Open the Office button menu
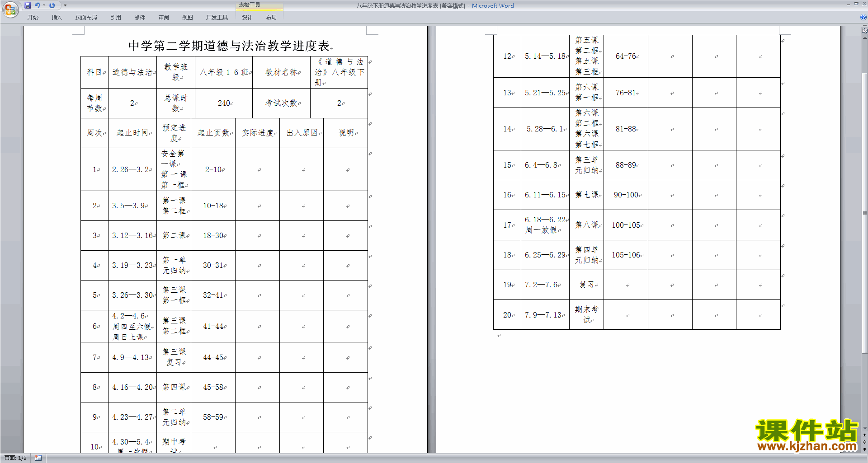 click(10, 9)
